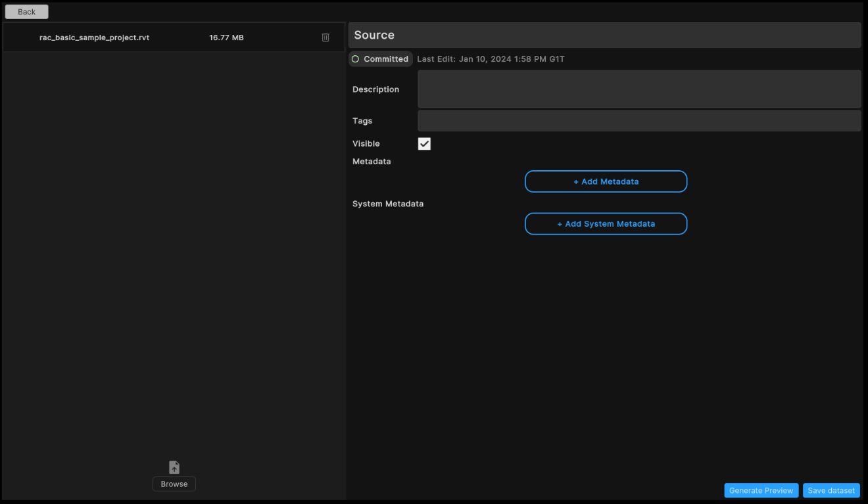The width and height of the screenshot is (868, 504).
Task: Click the System Metadata section label
Action: click(388, 204)
